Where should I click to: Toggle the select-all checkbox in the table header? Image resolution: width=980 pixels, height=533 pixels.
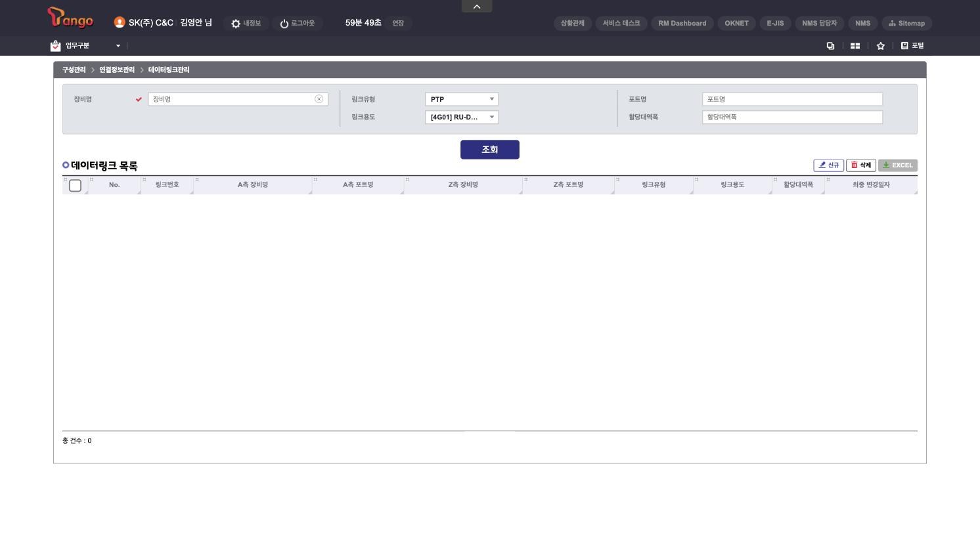pos(75,185)
